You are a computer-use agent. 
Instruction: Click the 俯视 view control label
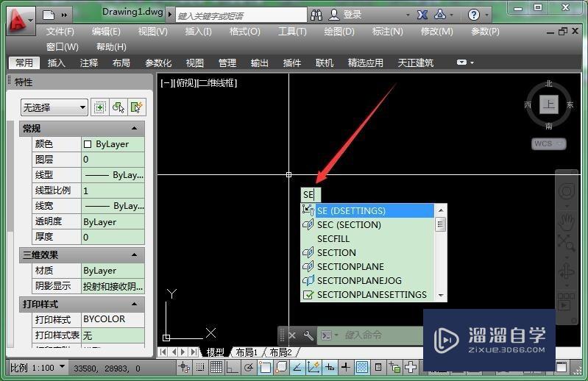point(184,83)
